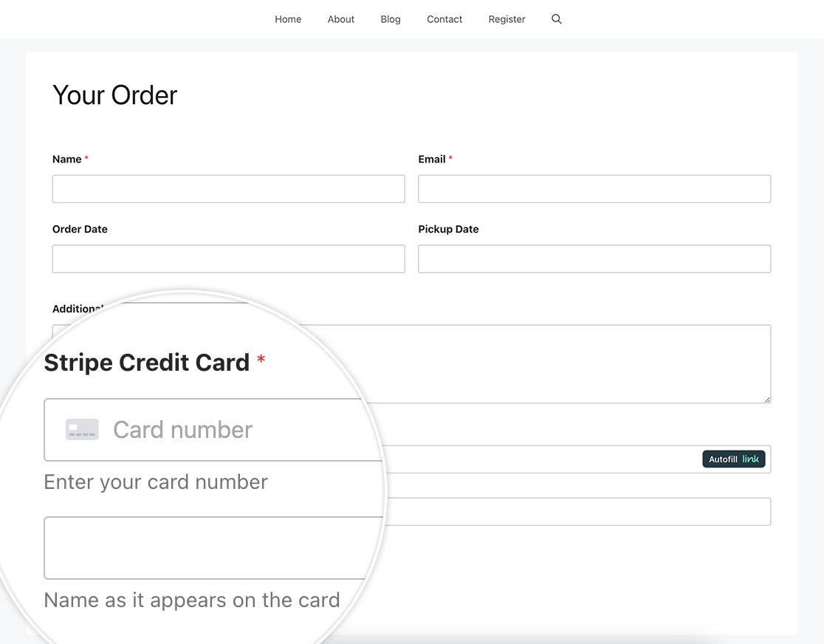Focus the Email input field

594,188
